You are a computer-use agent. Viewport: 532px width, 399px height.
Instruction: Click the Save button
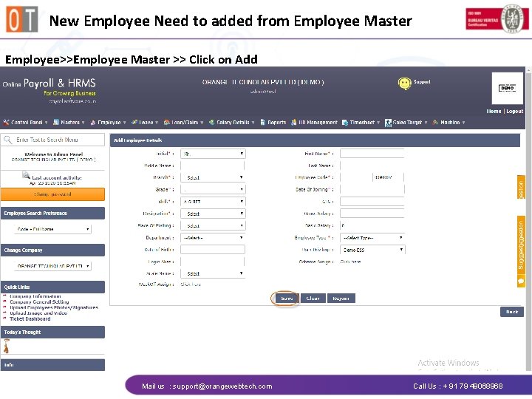tap(287, 299)
